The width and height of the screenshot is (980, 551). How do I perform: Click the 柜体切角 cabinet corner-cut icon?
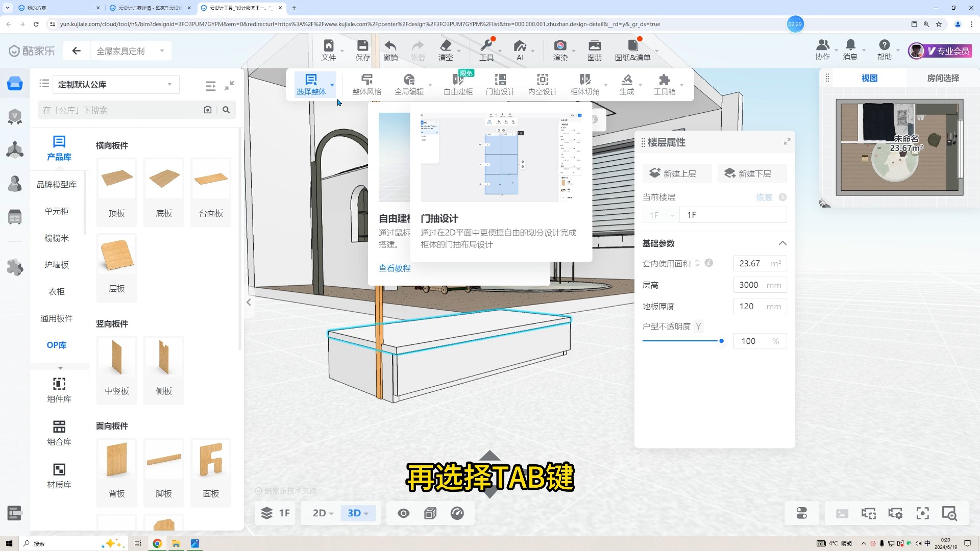pos(584,80)
